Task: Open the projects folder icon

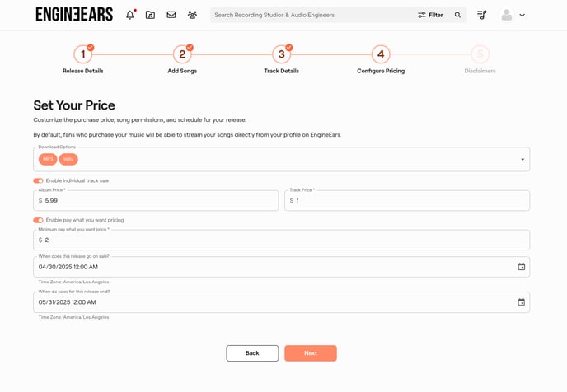Action: (150, 15)
